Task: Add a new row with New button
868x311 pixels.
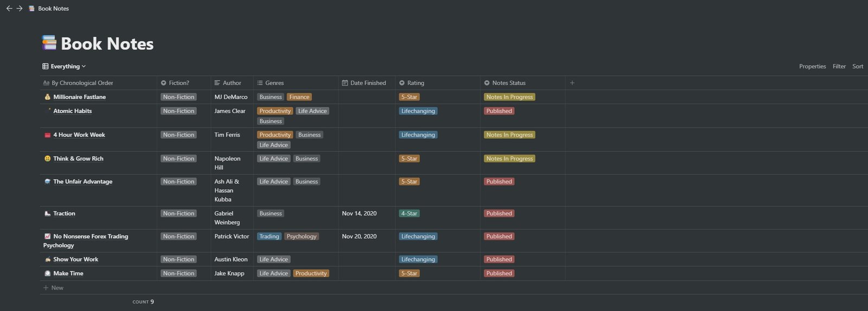Action: click(53, 288)
